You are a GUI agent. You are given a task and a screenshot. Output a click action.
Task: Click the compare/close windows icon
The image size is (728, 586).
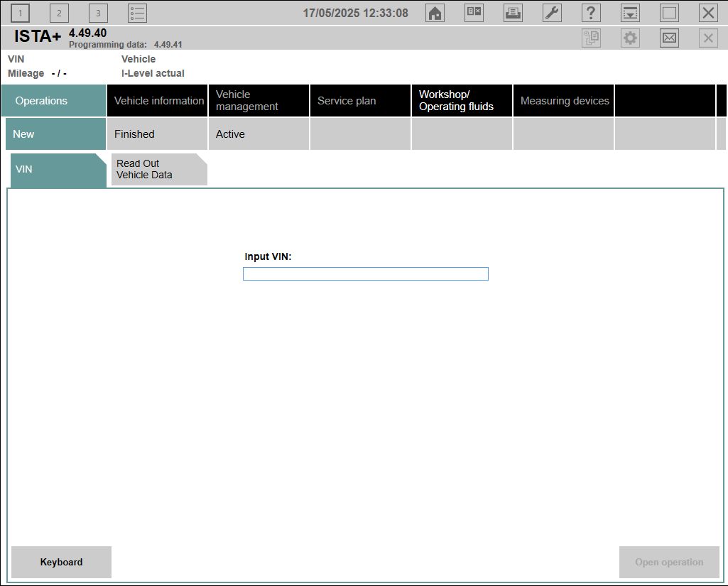coord(474,13)
